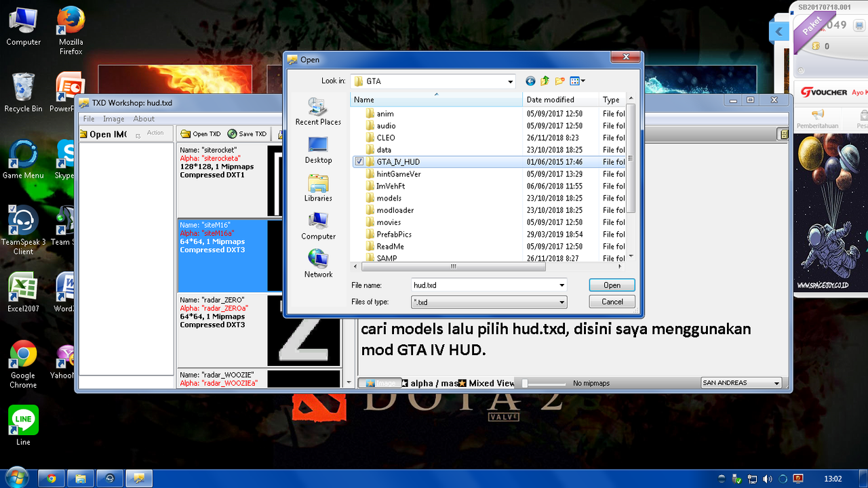Select the models folder
The width and height of the screenshot is (868, 488).
[x=389, y=198]
